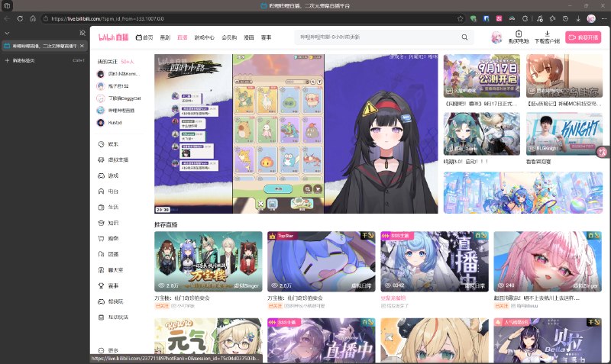Viewport: 611px width, 364px height.
Task: Open the 知识 category in sidebar
Action: pyautogui.click(x=108, y=223)
